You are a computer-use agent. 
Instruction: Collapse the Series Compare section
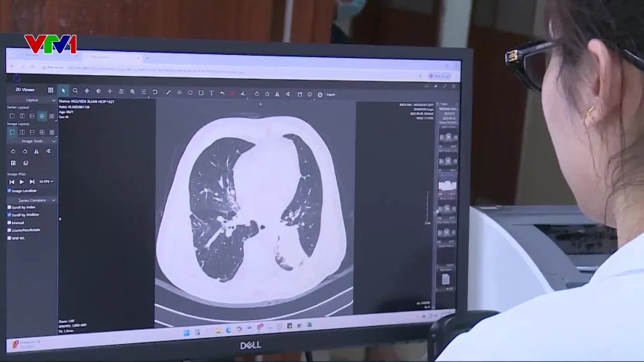pos(53,200)
